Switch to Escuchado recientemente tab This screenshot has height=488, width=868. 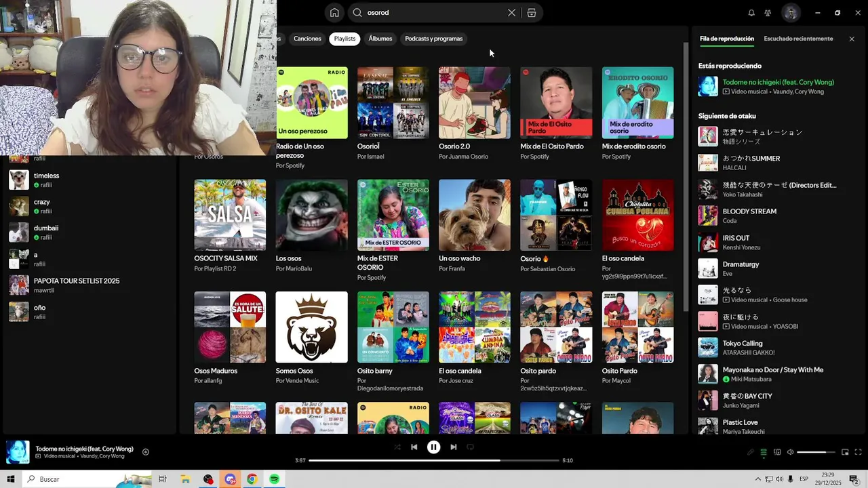[798, 39]
